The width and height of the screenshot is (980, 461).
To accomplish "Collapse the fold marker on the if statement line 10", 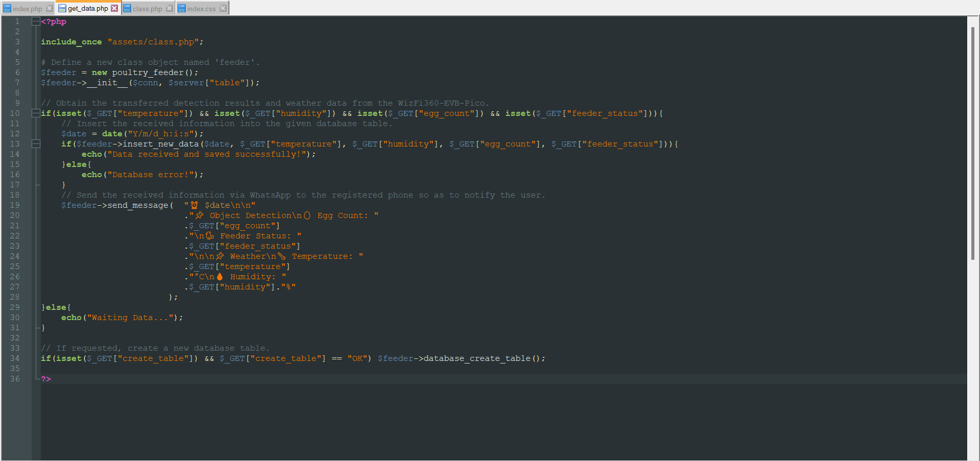I will (35, 113).
